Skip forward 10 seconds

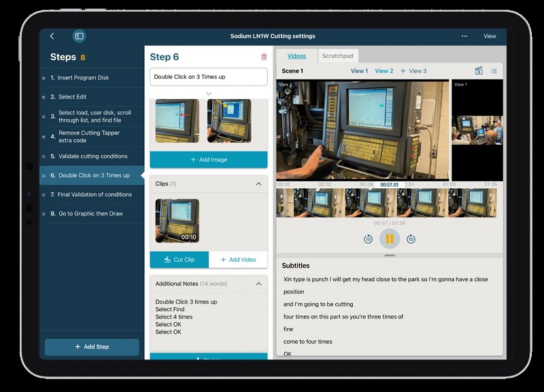click(x=411, y=239)
